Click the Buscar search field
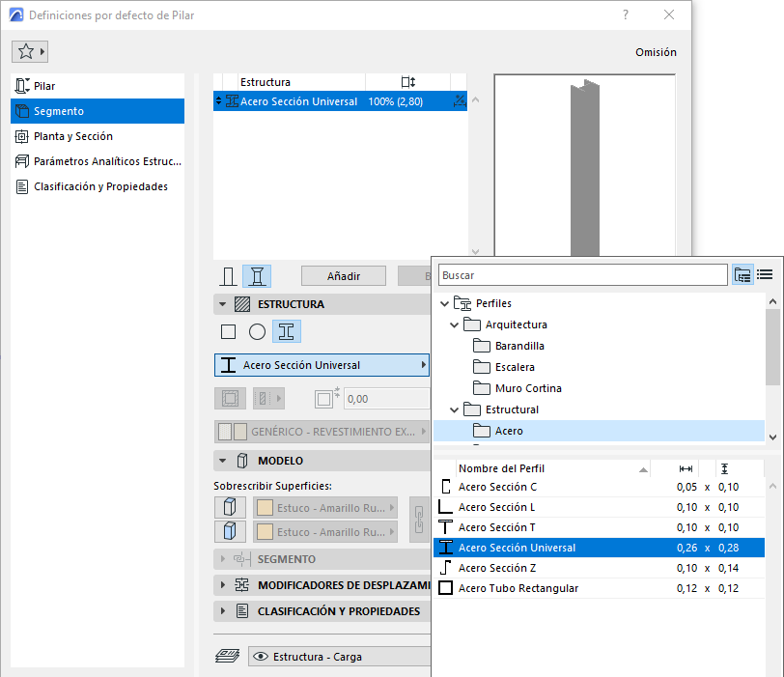This screenshot has width=784, height=677. click(x=583, y=275)
